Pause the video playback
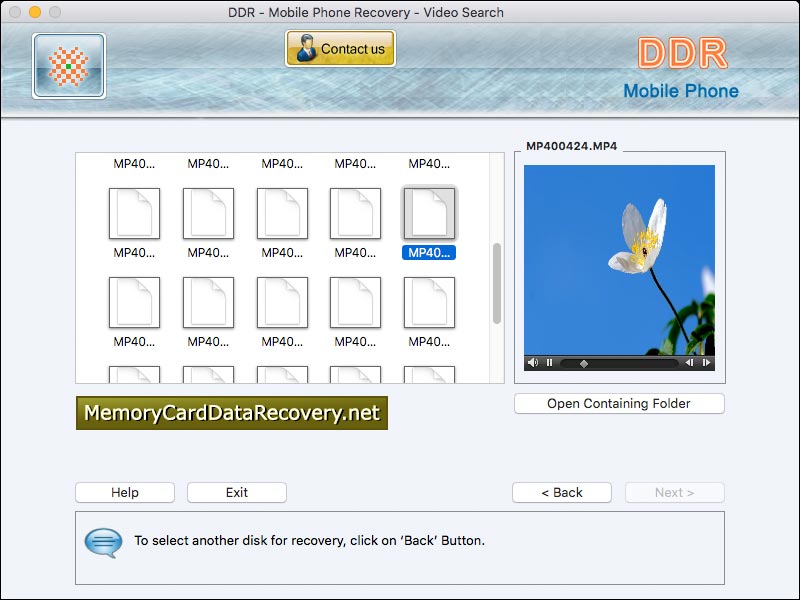Viewport: 800px width, 600px height. pos(549,364)
